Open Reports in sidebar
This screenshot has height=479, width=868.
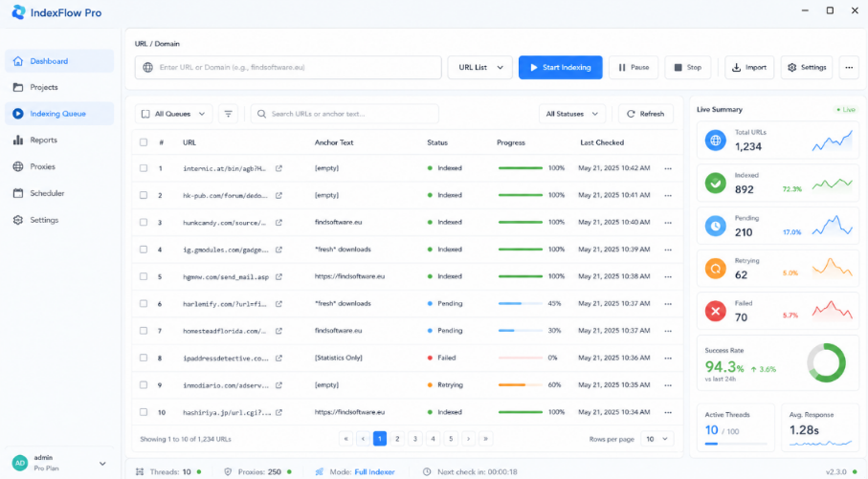[x=59, y=140]
